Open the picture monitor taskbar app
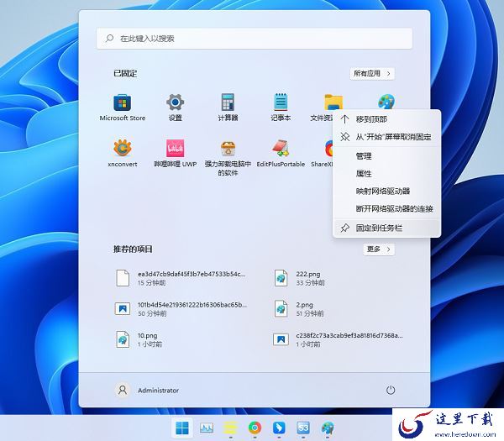 207,428
